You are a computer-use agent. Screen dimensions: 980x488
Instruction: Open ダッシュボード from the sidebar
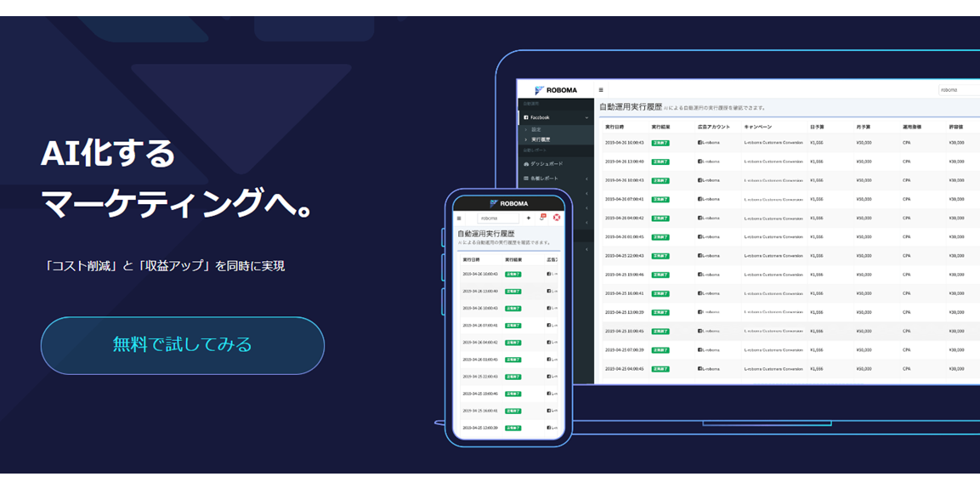(x=547, y=163)
